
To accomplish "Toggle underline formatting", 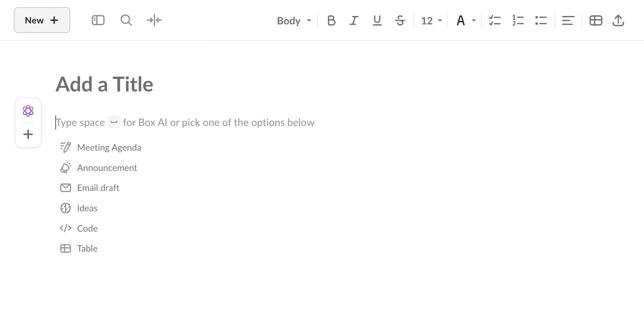I will pos(377,21).
